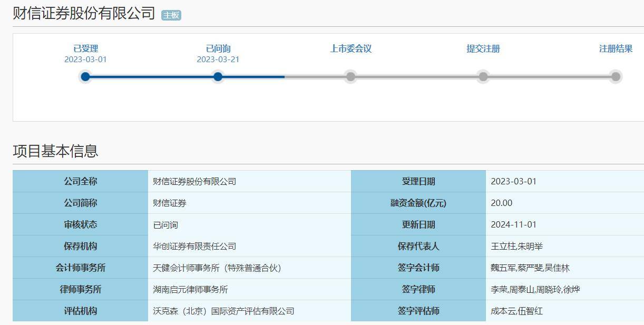This screenshot has width=644, height=325.
Task: Select the 已受理 timeline step marker
Action: 85,77
